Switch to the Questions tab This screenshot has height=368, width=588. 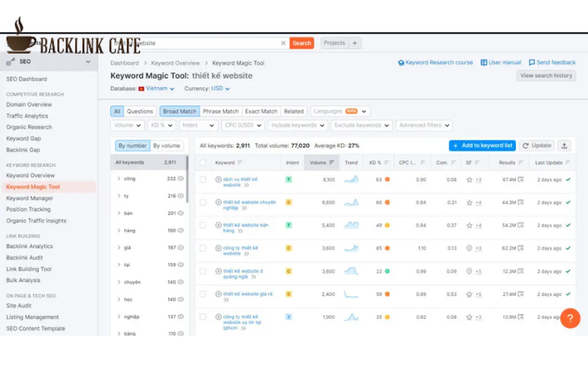pos(140,112)
